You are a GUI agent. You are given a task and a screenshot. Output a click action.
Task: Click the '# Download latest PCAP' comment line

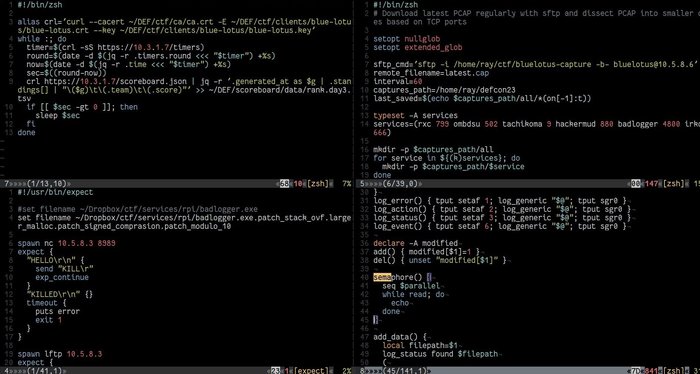537,17
